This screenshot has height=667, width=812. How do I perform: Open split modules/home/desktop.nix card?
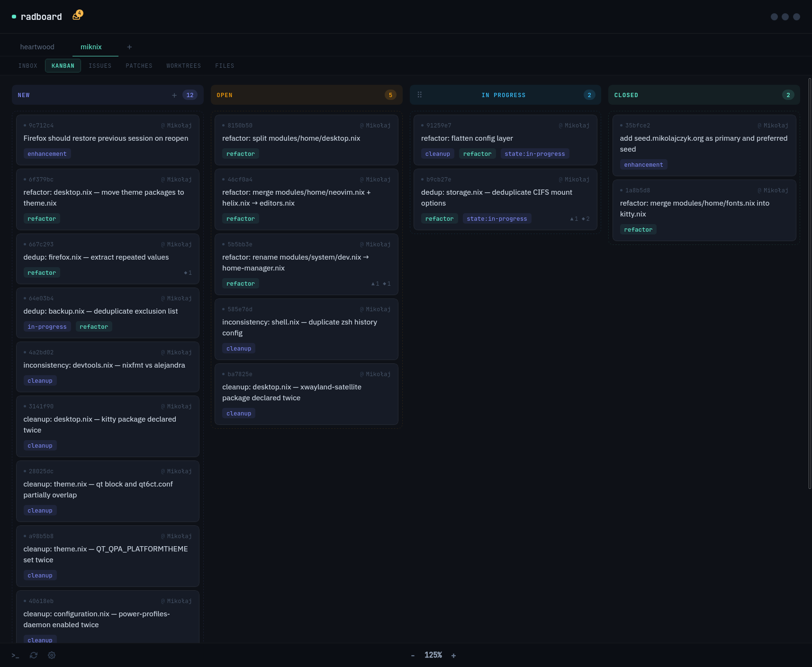coord(307,140)
